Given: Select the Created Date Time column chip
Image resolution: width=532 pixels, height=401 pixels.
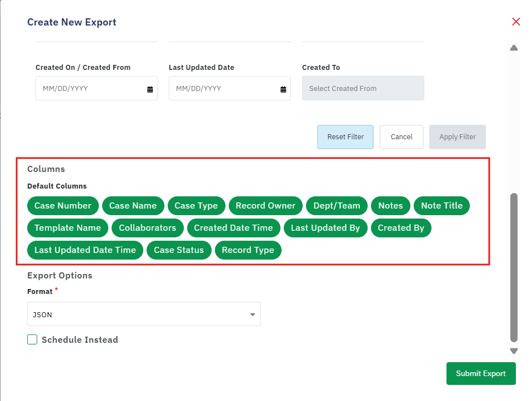Looking at the screenshot, I should coord(233,228).
